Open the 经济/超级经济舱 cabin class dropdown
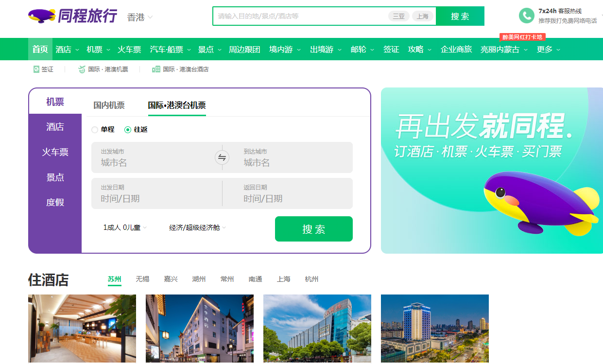Screen dimensions: 603x364 (197, 227)
